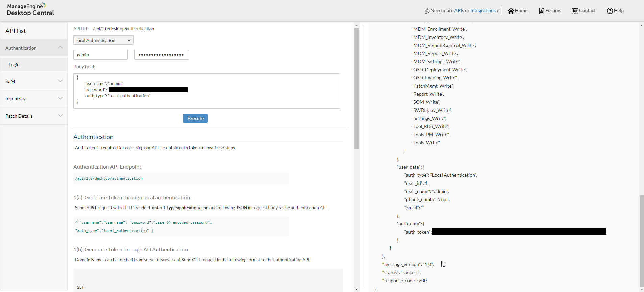This screenshot has width=644, height=292.
Task: Select Inventory in the API list
Action: click(x=34, y=99)
